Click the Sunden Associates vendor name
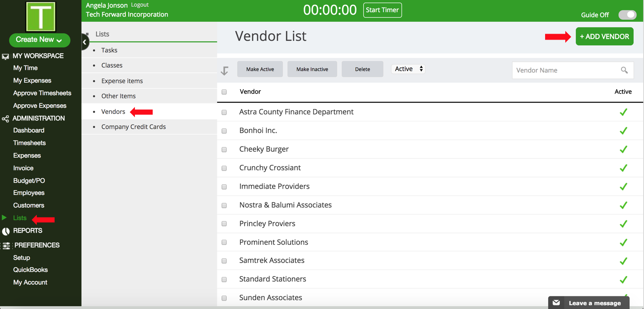 click(271, 298)
